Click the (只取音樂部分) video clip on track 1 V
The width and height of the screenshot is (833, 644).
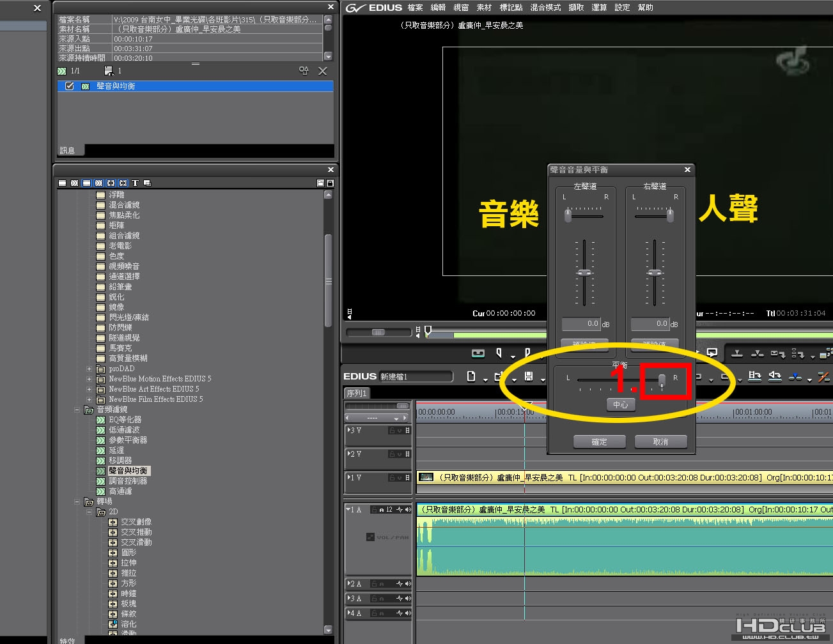[625, 478]
